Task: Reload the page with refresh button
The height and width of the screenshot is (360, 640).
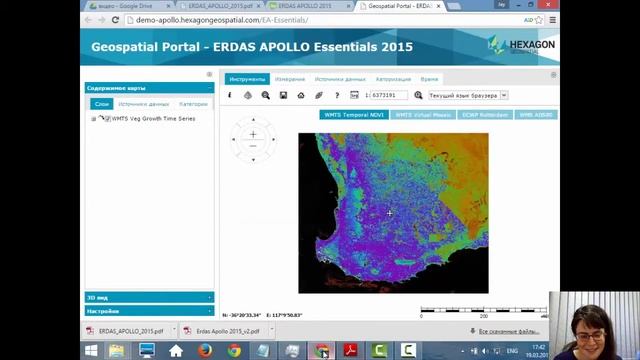Action: pyautogui.click(x=116, y=20)
